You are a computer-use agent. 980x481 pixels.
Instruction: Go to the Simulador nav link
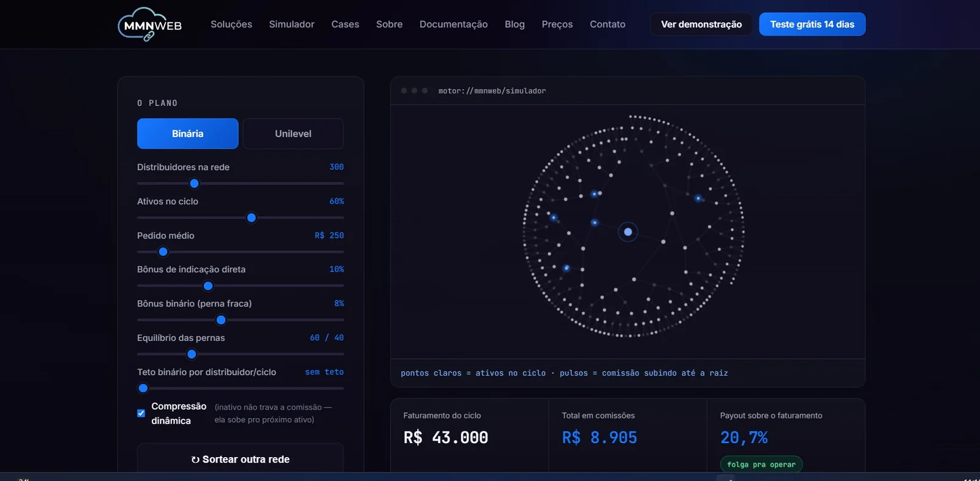pos(292,24)
